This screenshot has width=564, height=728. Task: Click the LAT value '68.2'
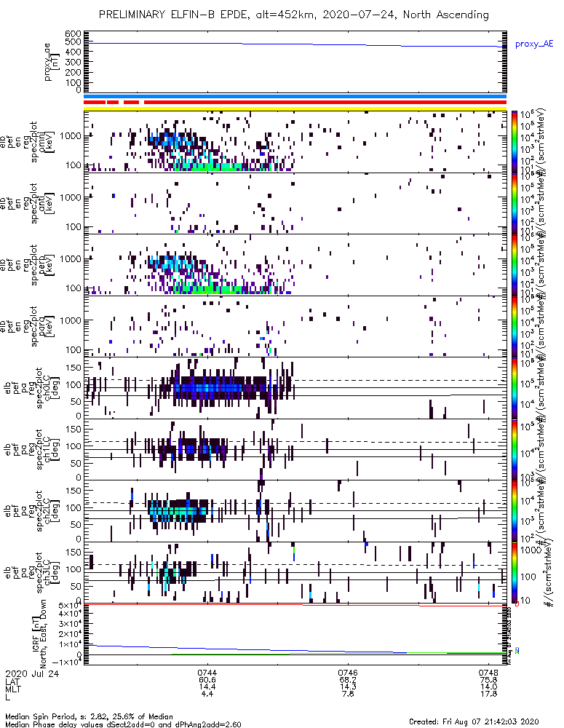pyautogui.click(x=348, y=680)
